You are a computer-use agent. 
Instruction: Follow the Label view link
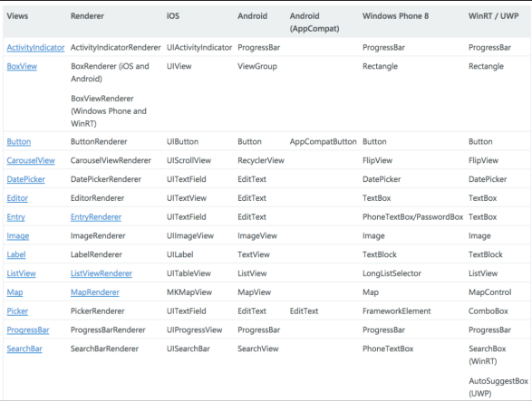point(16,254)
